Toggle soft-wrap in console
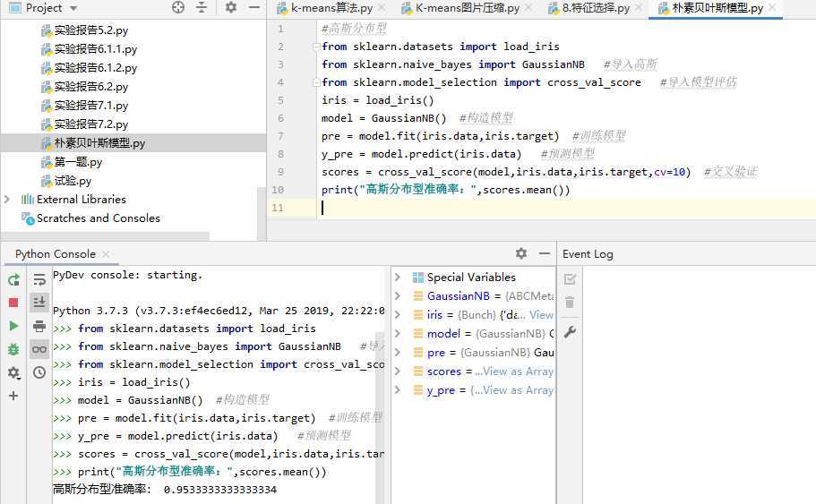Viewport: 816px width, 504px height. [39, 280]
